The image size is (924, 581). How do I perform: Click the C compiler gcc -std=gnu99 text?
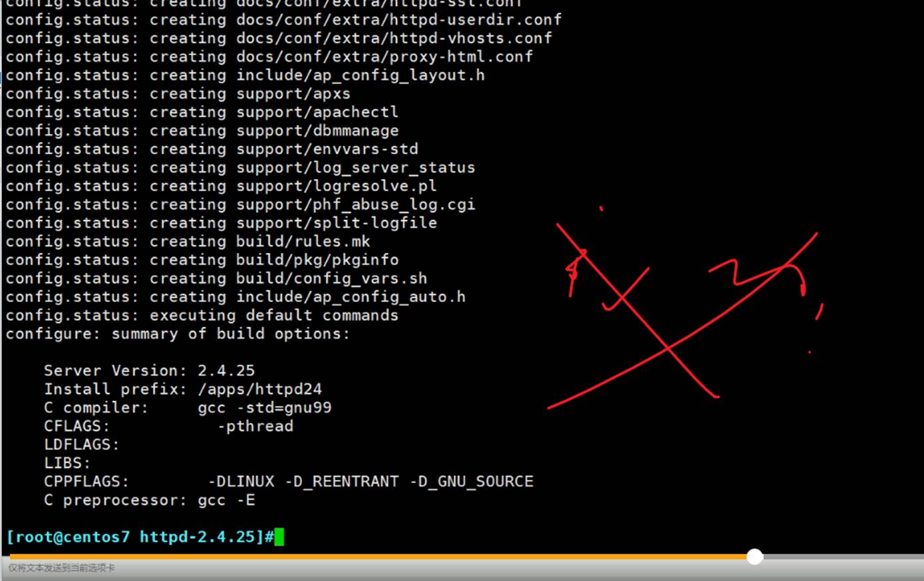click(264, 408)
